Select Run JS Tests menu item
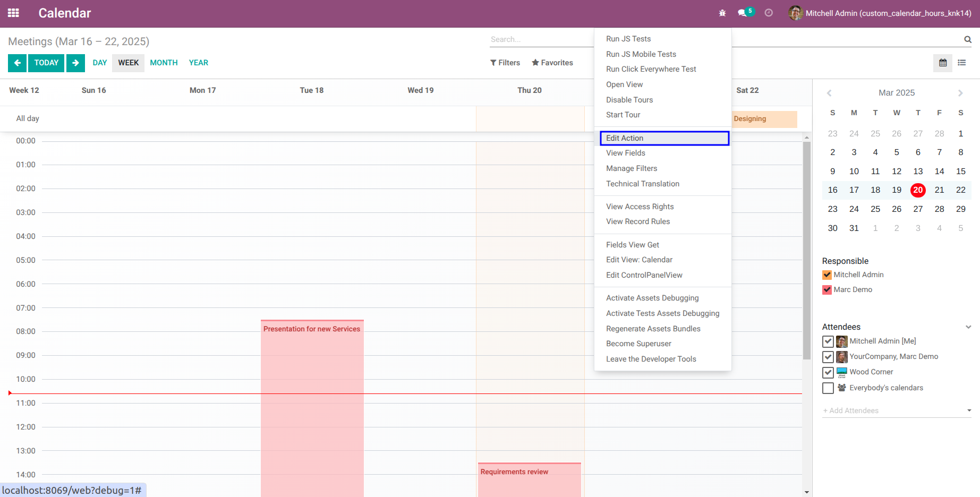Image resolution: width=980 pixels, height=497 pixels. pyautogui.click(x=663, y=39)
